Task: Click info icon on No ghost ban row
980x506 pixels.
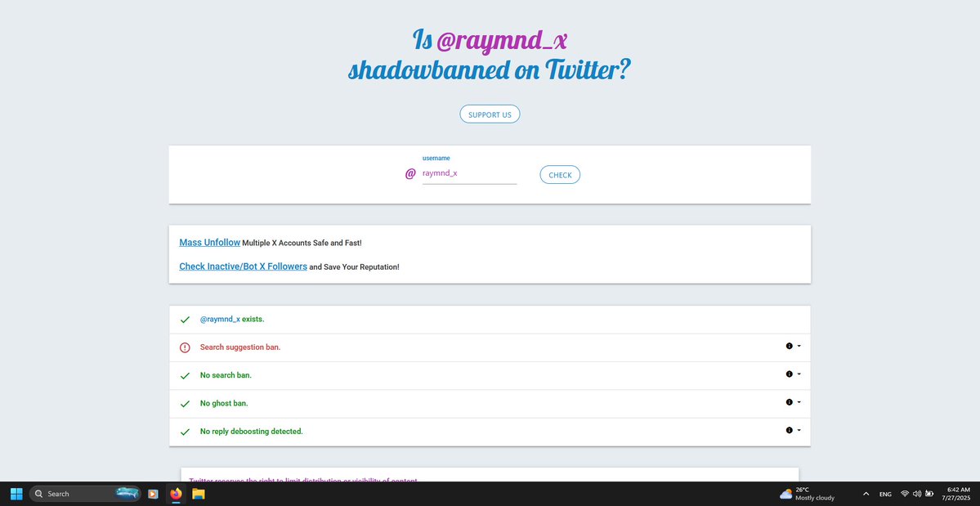Action: (790, 402)
